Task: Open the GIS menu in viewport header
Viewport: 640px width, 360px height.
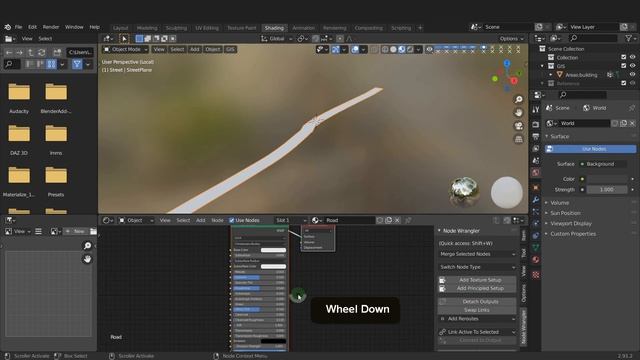Action: click(230, 49)
